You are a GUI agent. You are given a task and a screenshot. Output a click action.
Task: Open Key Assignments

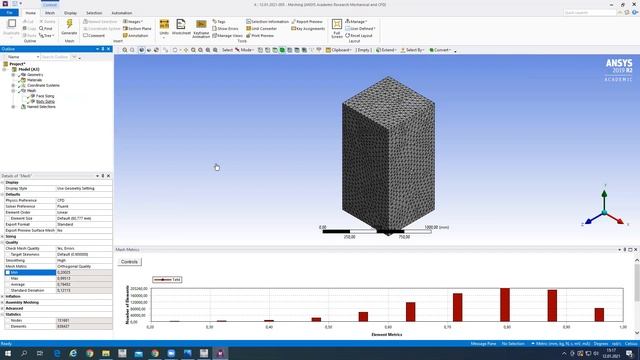point(308,29)
